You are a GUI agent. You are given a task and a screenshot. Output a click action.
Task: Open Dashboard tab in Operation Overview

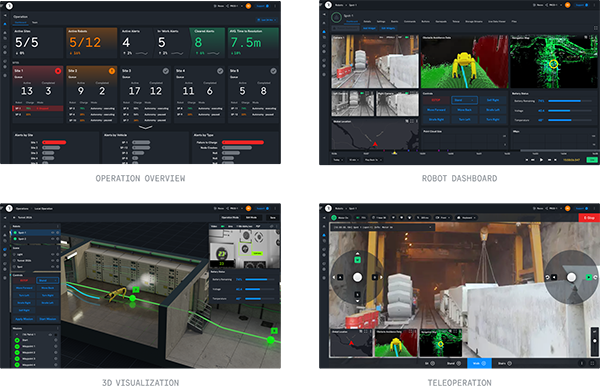21,23
